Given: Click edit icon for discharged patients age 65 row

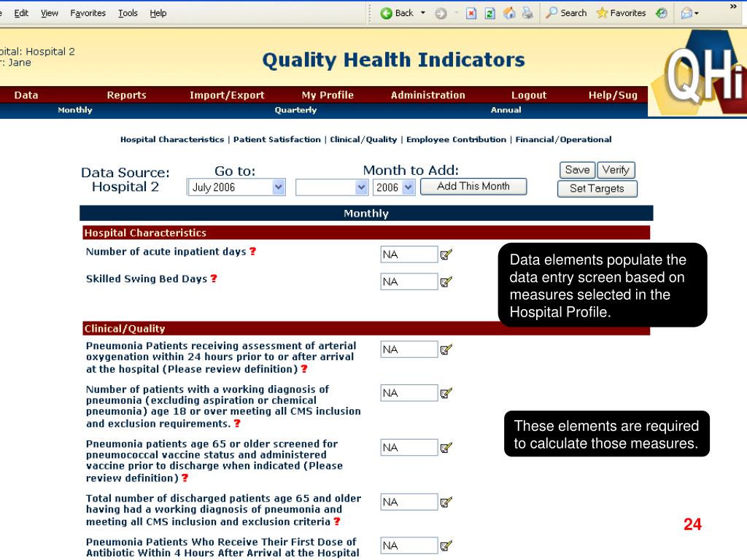Looking at the screenshot, I should click(446, 502).
